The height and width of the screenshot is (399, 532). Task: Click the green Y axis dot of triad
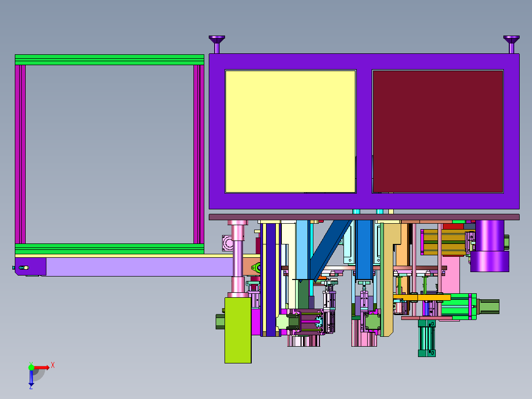pos(31,367)
